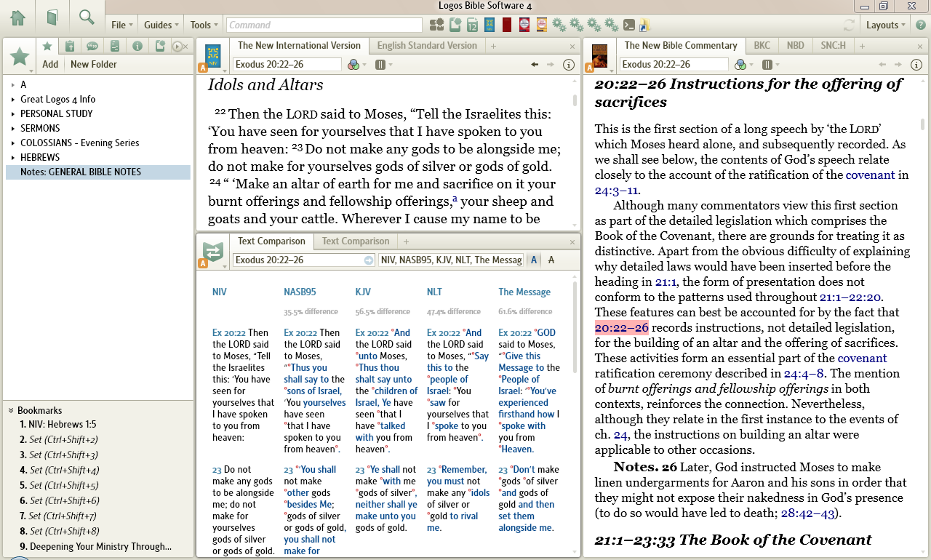Click the large Favorites star panel icon
This screenshot has height=560, width=931.
20,57
